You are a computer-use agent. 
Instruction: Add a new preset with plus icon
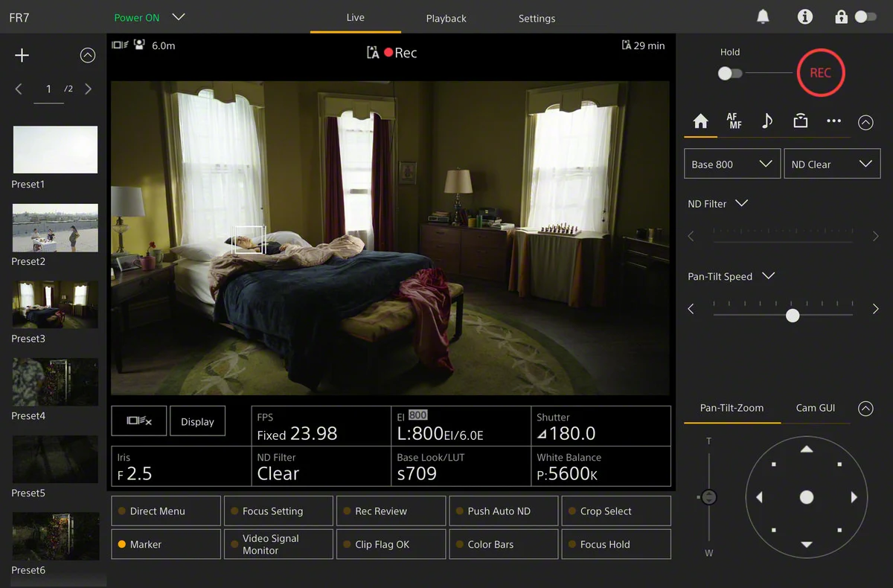coord(22,55)
